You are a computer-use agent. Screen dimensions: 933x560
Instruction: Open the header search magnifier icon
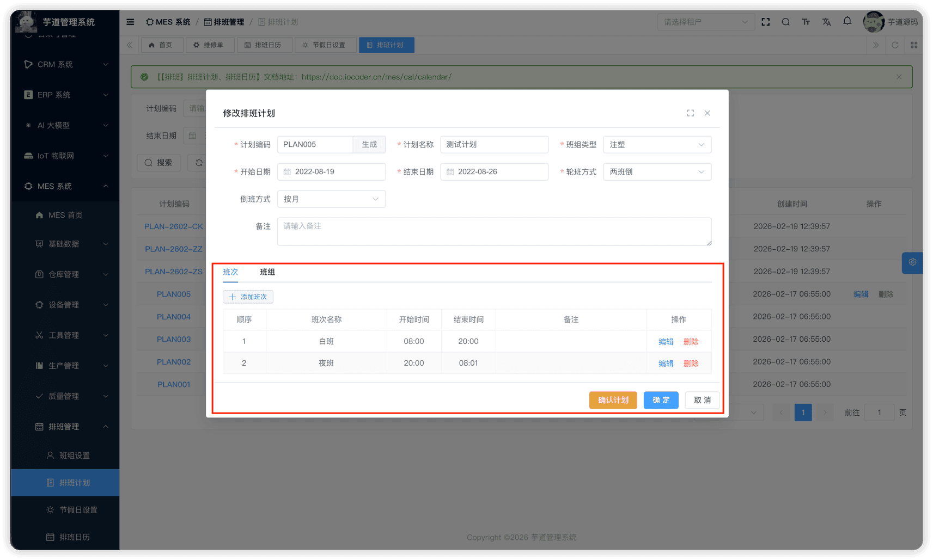[785, 22]
